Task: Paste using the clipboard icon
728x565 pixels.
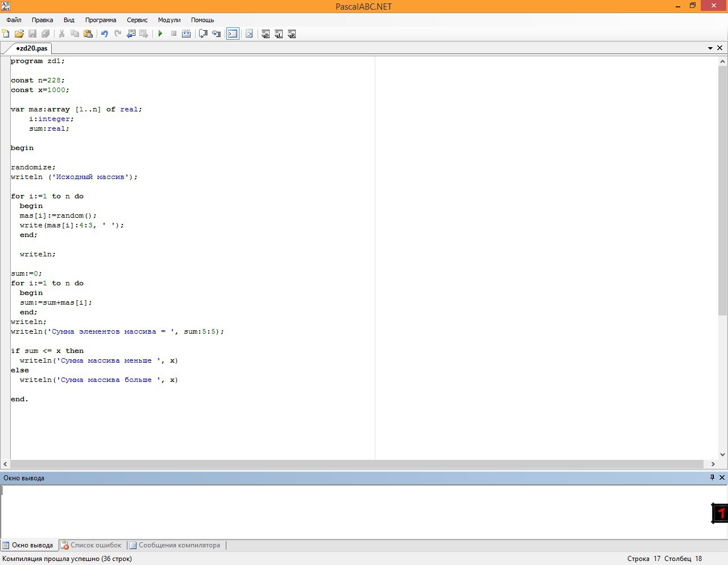Action: click(x=88, y=34)
